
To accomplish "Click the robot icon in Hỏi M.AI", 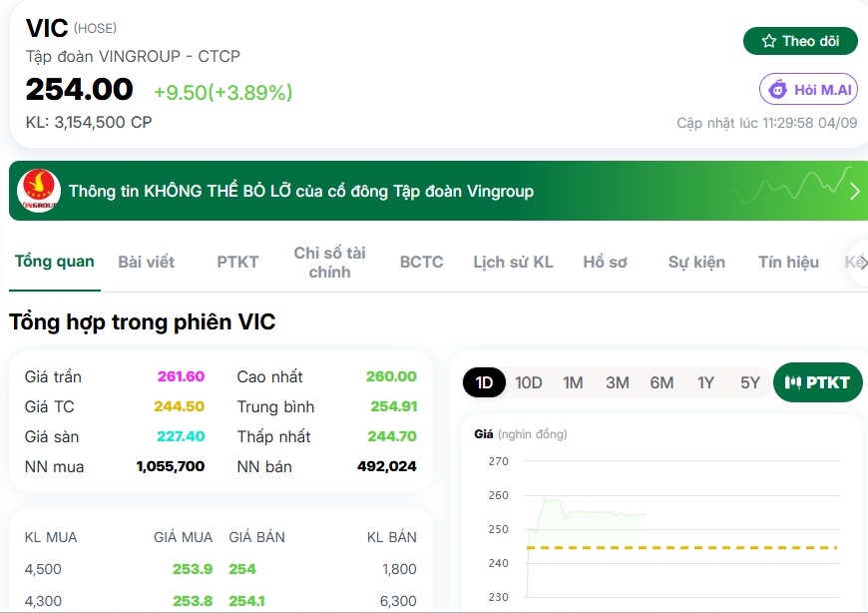I will (x=778, y=89).
